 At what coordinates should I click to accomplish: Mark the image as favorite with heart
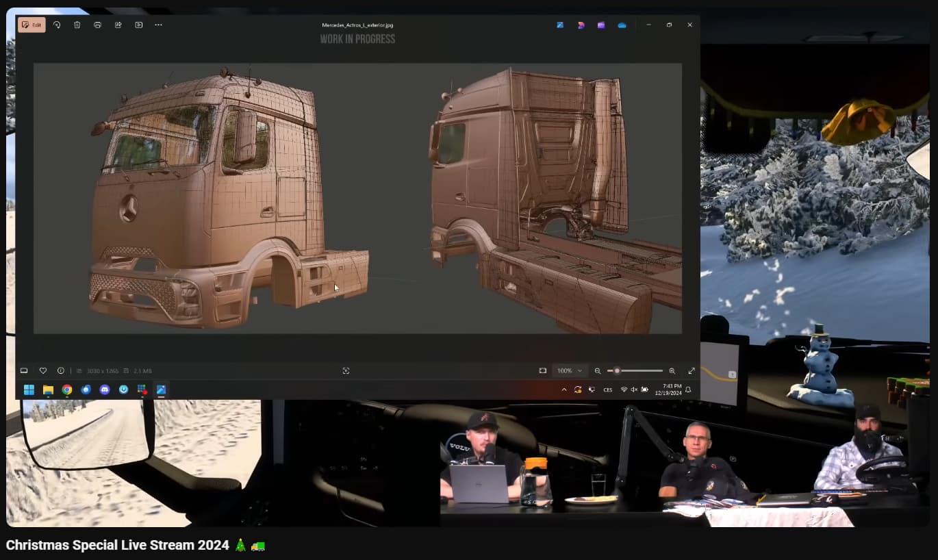tap(43, 370)
